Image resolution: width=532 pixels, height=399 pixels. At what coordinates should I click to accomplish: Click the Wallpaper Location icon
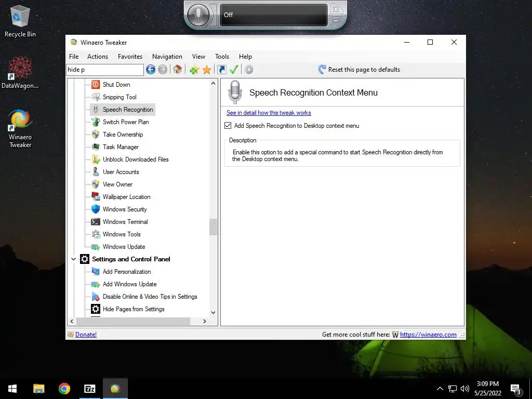pos(96,197)
